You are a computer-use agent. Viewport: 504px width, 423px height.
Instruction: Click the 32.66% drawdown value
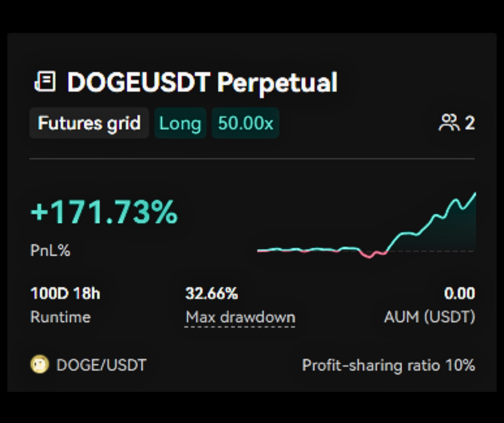[x=211, y=294]
